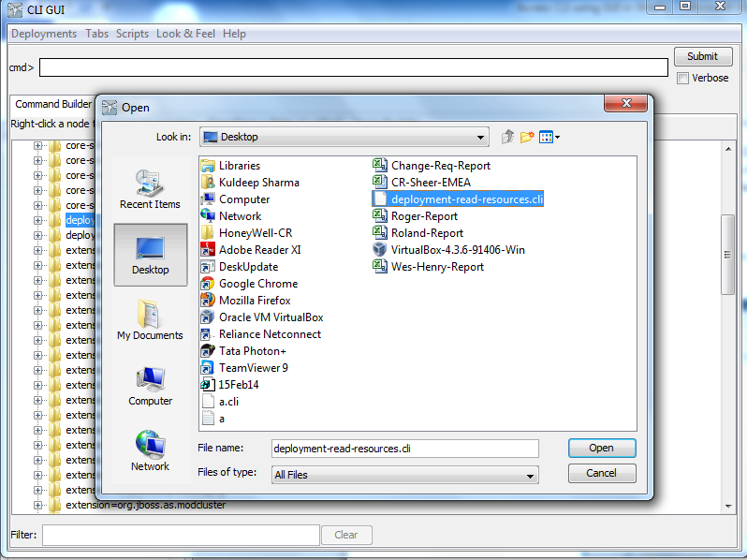Close the Open dialog
747x560 pixels.
point(626,103)
